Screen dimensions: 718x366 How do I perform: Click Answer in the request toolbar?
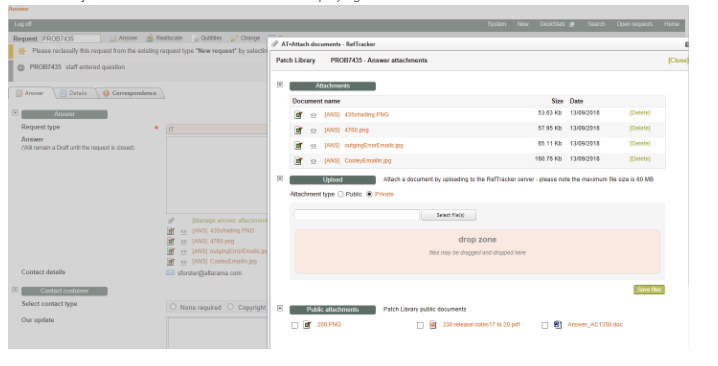(124, 38)
